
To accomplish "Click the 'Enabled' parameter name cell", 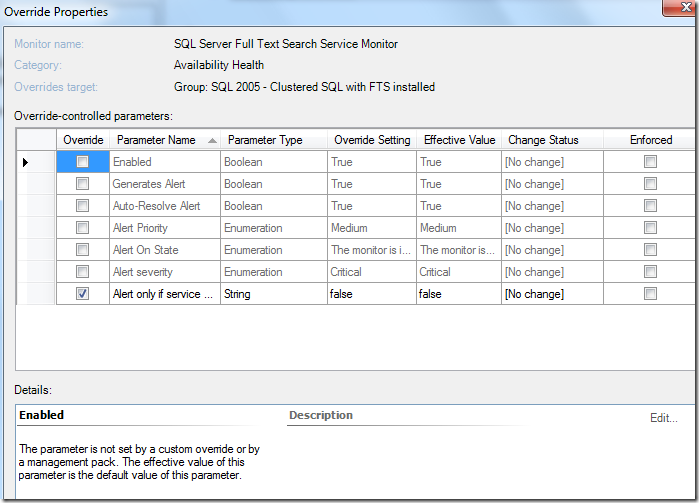I will (x=165, y=162).
